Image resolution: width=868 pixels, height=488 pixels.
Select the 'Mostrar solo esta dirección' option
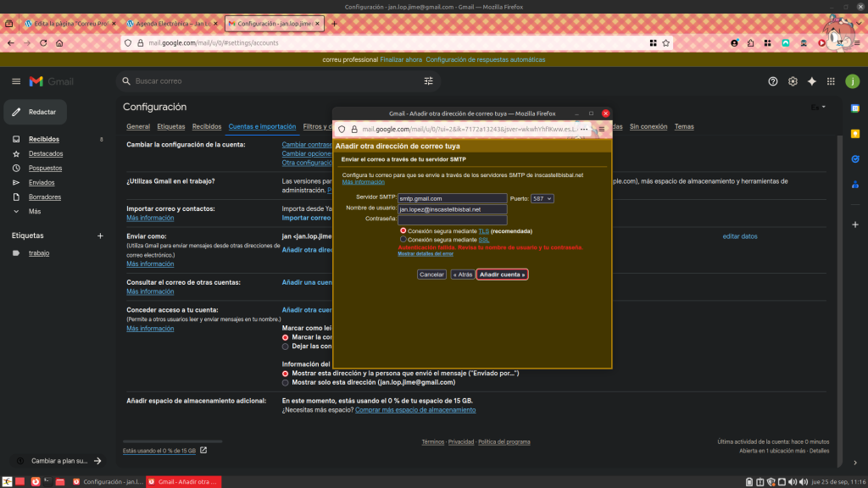(x=286, y=382)
